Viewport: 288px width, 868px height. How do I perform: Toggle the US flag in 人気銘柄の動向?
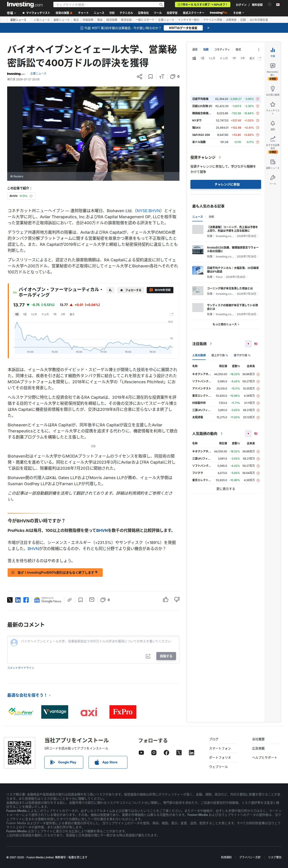(256, 434)
